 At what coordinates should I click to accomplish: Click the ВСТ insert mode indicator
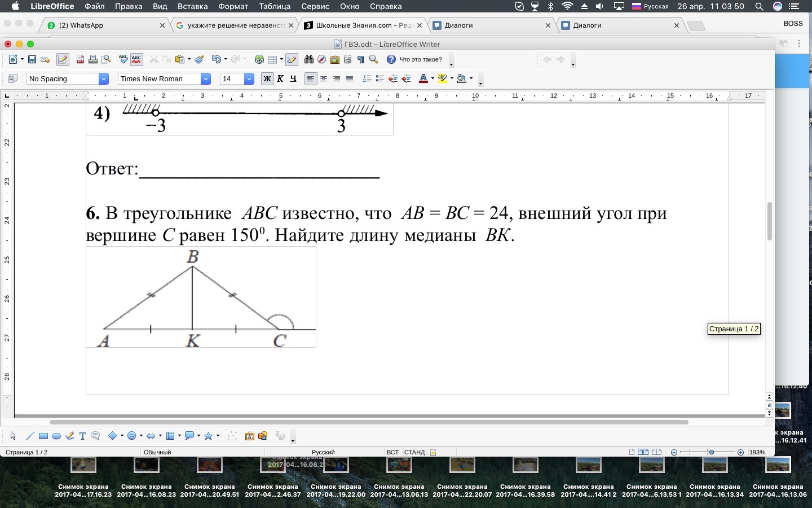point(392,452)
